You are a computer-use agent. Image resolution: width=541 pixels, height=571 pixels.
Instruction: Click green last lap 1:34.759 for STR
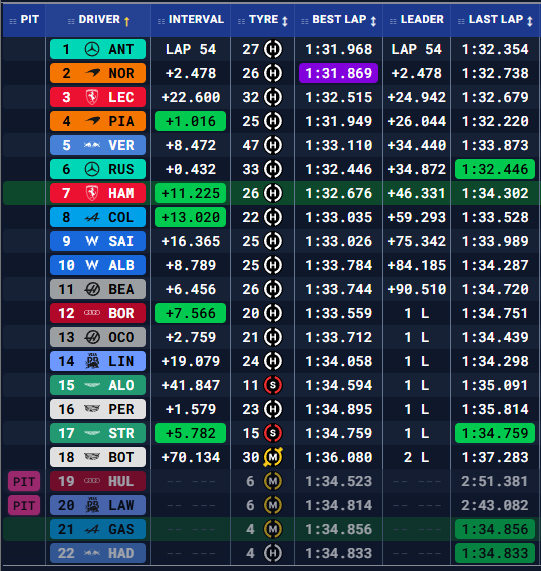(x=495, y=433)
